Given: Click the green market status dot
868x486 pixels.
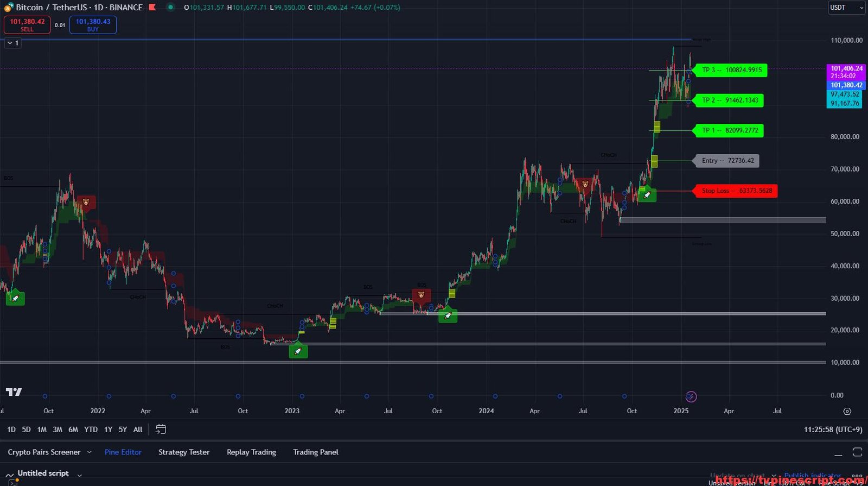Looking at the screenshot, I should click(x=170, y=8).
